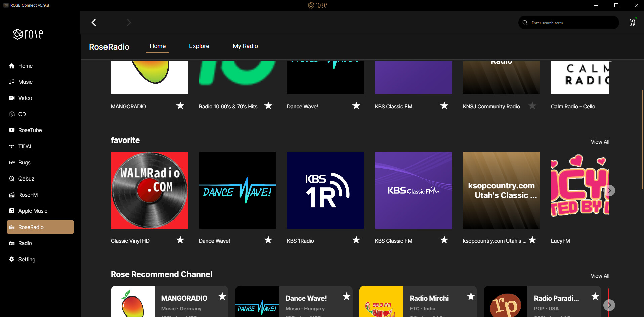The width and height of the screenshot is (644, 317).
Task: View All favorite stations
Action: [600, 142]
